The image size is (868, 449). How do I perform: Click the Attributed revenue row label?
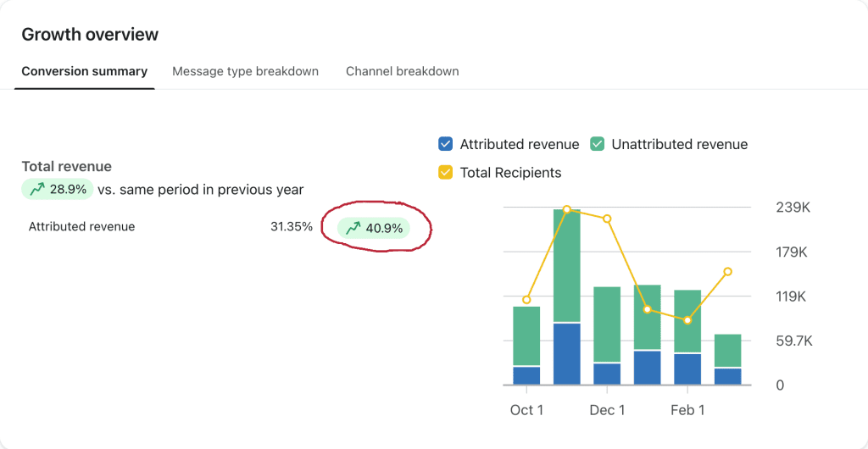81,227
